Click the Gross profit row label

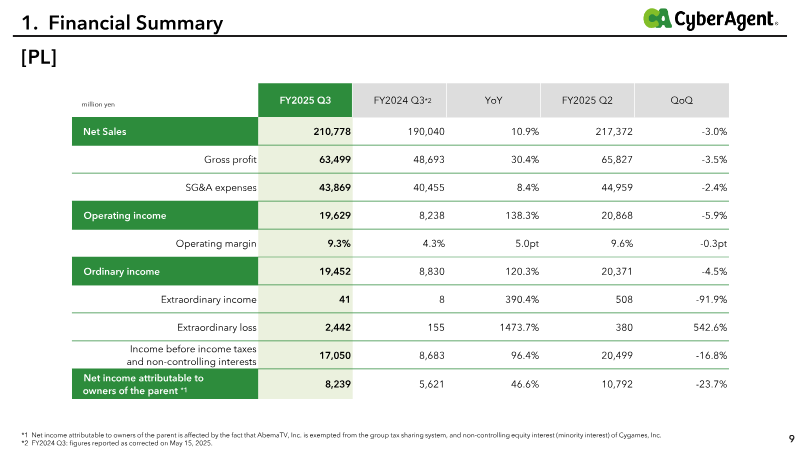click(x=230, y=160)
